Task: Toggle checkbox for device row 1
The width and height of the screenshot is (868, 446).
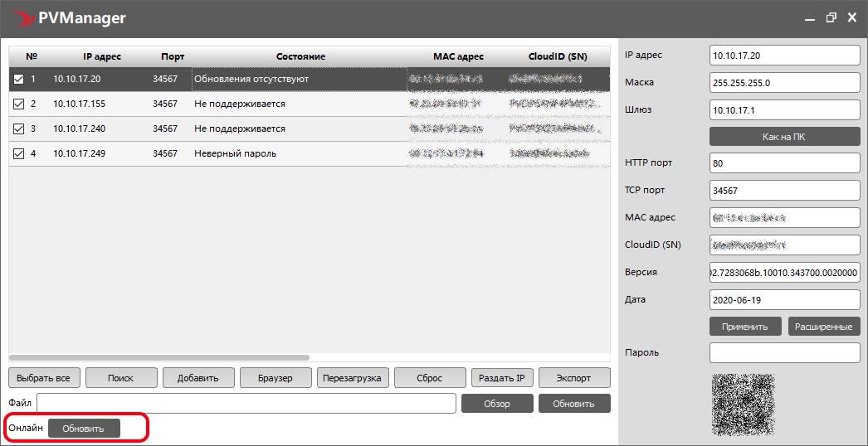Action: [x=18, y=79]
